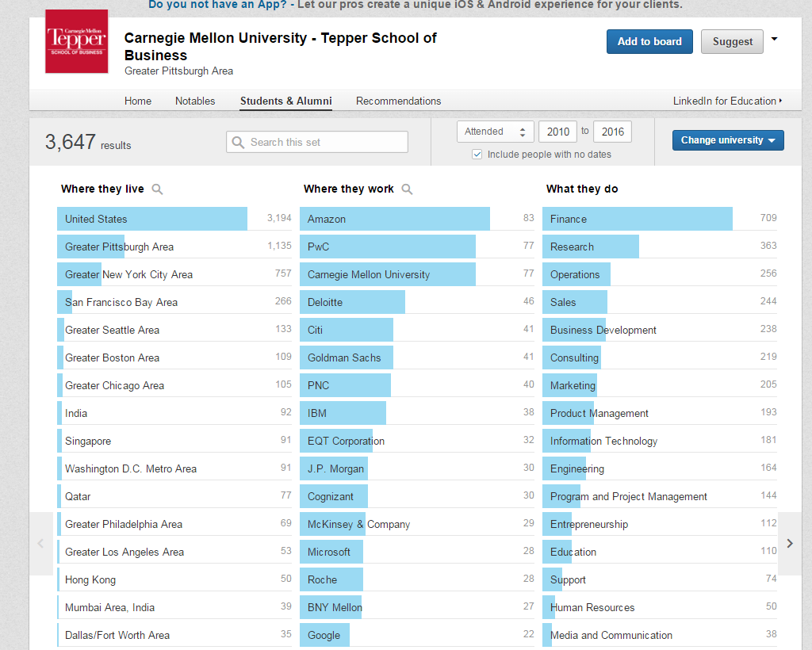Switch to the Notables tab
Image resolution: width=812 pixels, height=650 pixels.
pos(195,101)
